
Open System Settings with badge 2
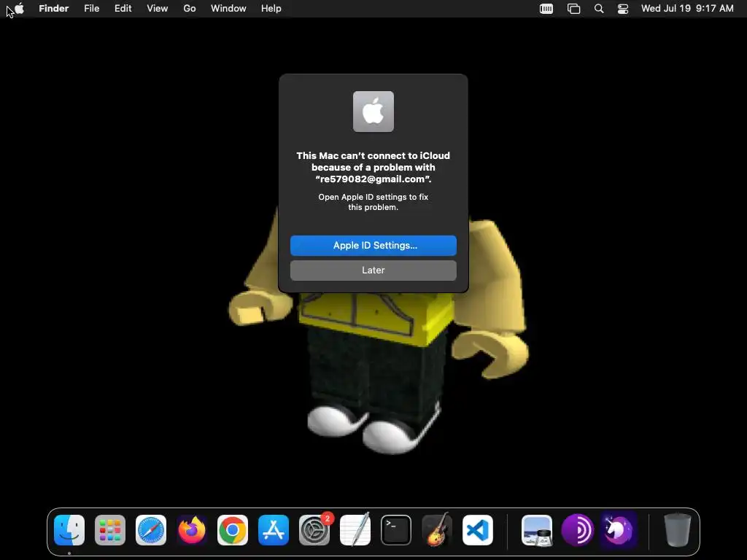314,530
